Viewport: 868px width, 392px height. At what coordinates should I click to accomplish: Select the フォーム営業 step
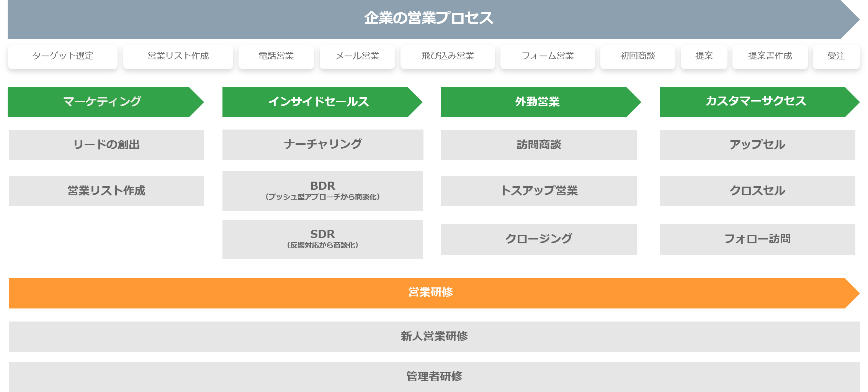[548, 56]
